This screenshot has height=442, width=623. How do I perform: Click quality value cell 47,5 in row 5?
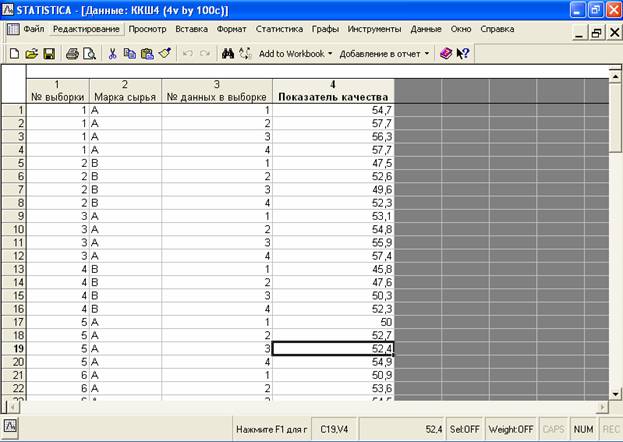pos(333,163)
